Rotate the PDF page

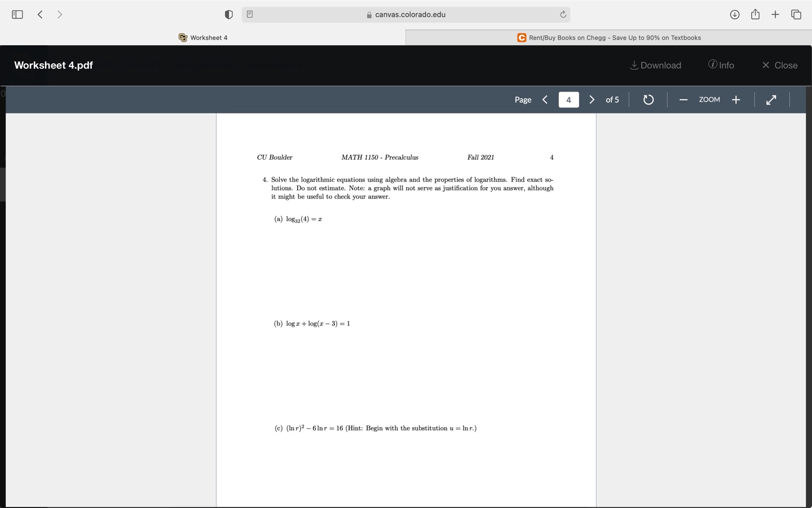click(648, 99)
